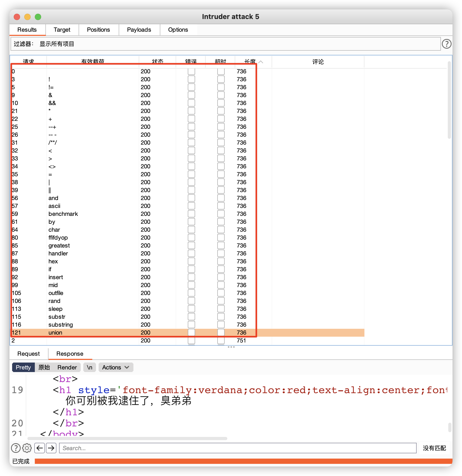Switch to the Render view

click(67, 367)
